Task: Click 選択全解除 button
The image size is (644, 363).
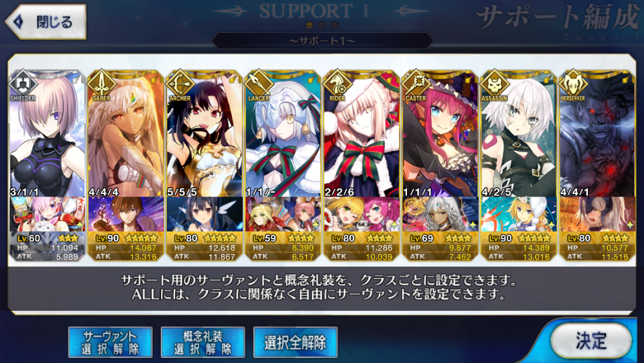Action: point(296,342)
